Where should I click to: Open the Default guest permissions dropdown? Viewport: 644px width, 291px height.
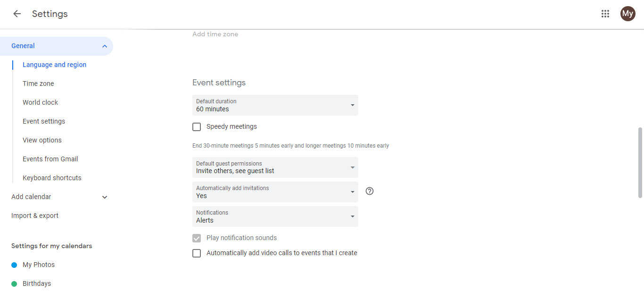click(x=275, y=167)
